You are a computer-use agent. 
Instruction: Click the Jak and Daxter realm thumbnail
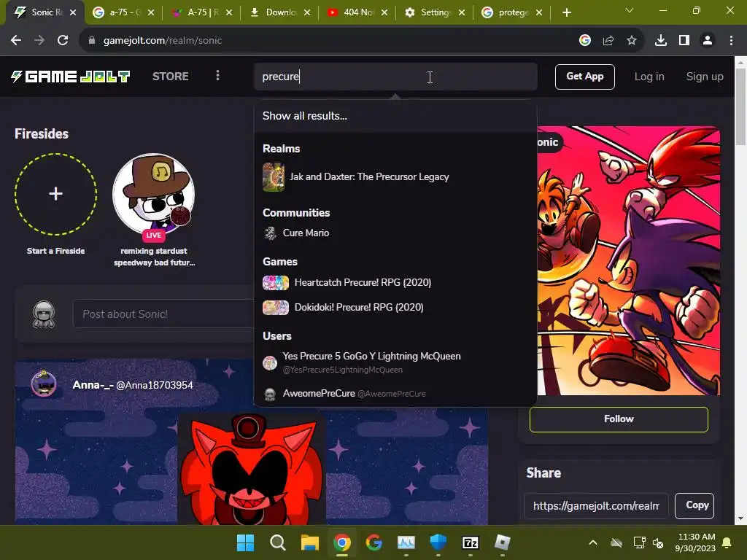click(274, 177)
